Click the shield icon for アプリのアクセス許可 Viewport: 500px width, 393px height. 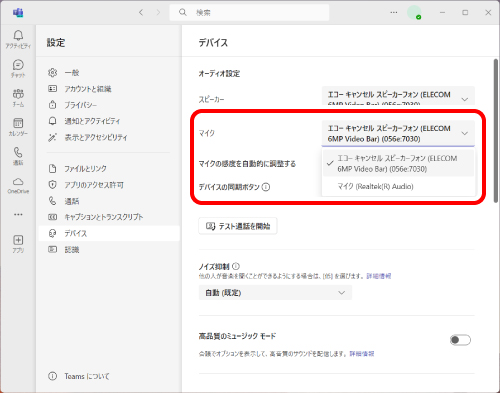click(x=52, y=184)
